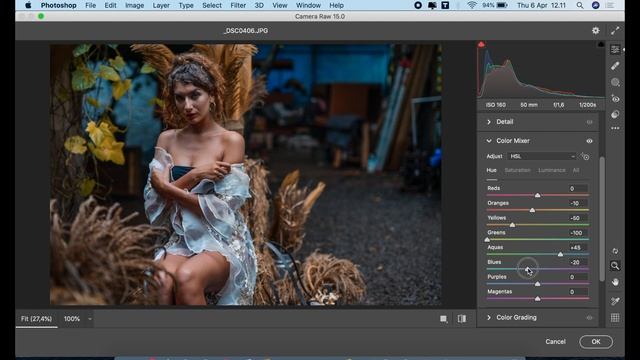Screen dimensions: 640x360
Task: Expand the Detail panel
Action: 489,122
